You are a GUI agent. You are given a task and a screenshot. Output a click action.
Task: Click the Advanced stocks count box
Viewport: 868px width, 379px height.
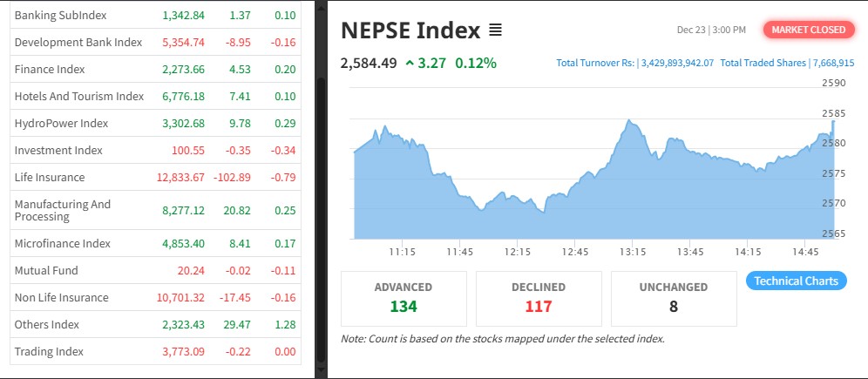point(403,297)
